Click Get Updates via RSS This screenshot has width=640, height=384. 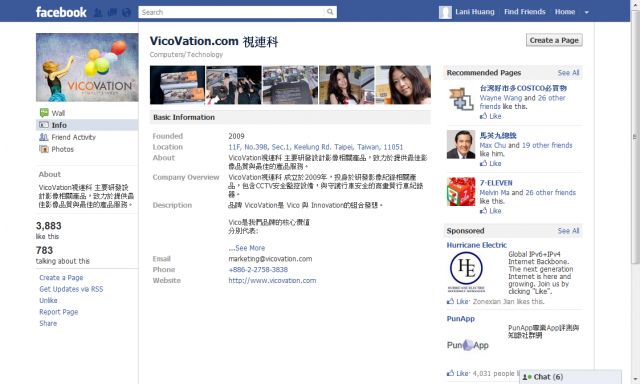pos(71,289)
